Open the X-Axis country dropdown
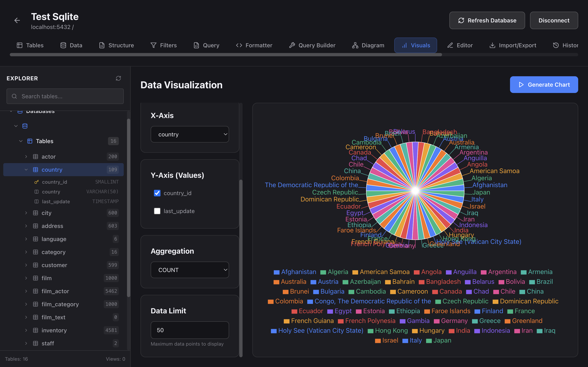 (x=190, y=134)
